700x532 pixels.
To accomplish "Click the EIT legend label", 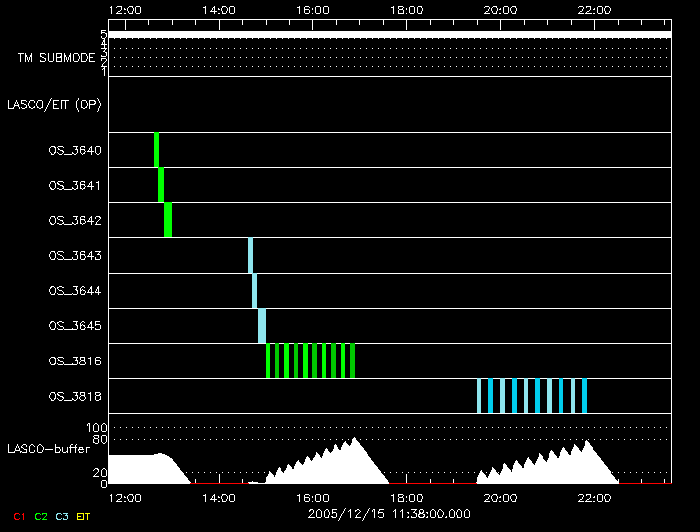I will pos(85,516).
